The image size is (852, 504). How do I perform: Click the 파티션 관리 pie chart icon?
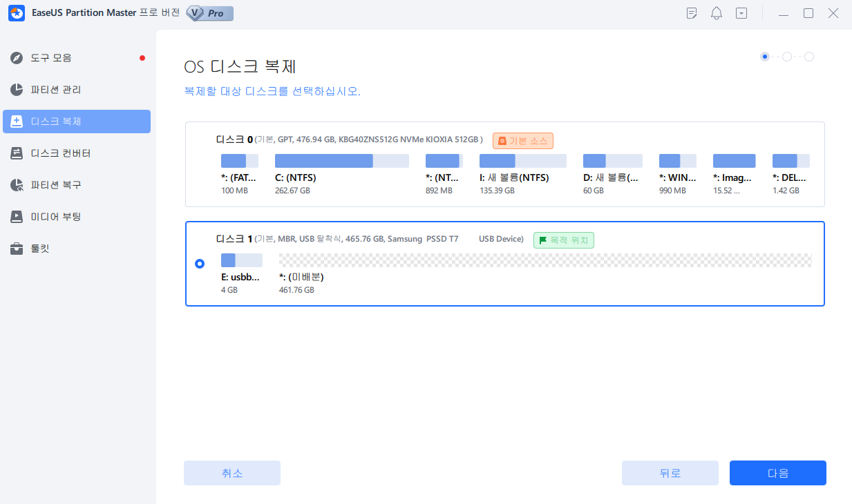17,90
